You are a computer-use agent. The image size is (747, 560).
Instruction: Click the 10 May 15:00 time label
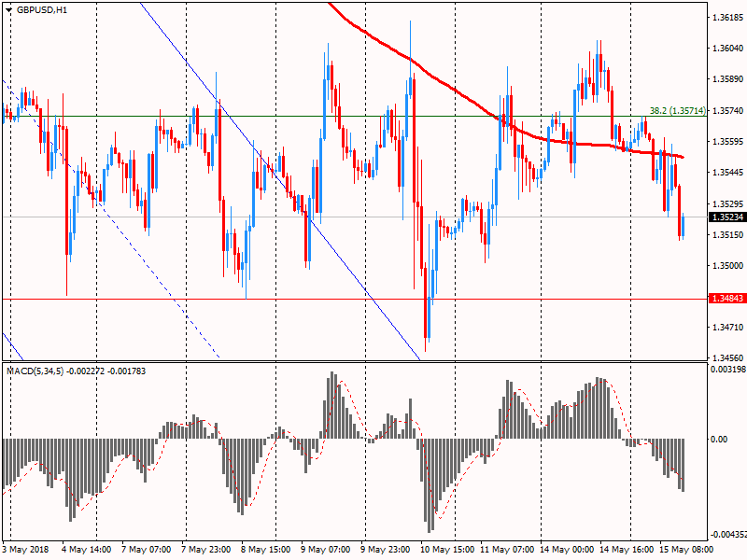tap(447, 550)
